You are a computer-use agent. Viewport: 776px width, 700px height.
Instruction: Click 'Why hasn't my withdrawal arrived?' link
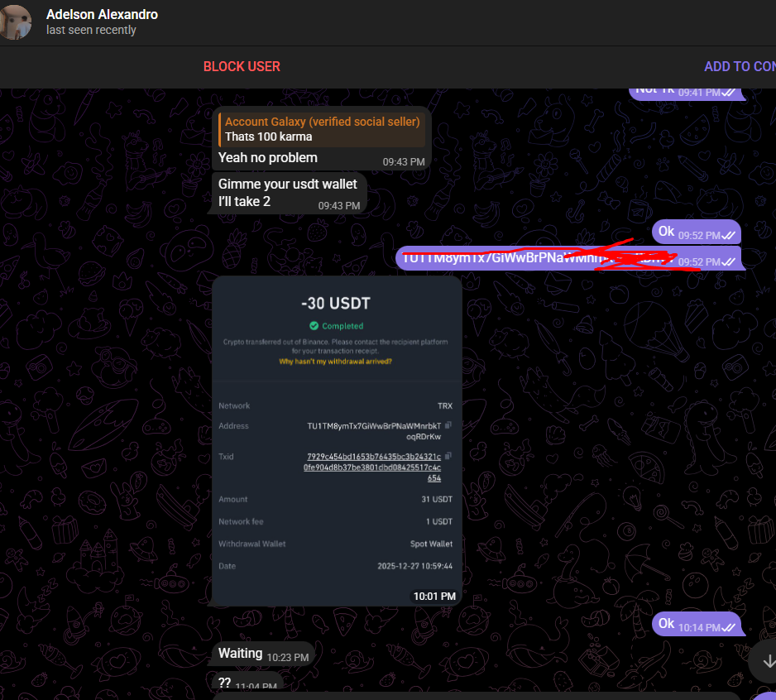(335, 362)
